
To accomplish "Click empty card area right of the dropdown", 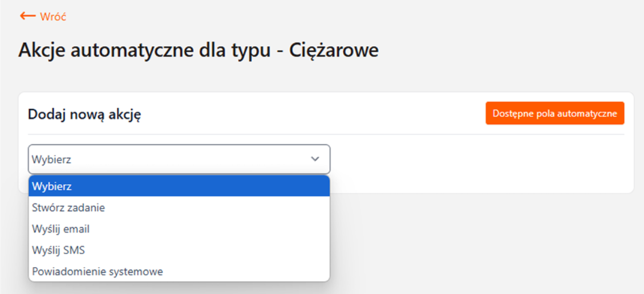I will coord(479,165).
